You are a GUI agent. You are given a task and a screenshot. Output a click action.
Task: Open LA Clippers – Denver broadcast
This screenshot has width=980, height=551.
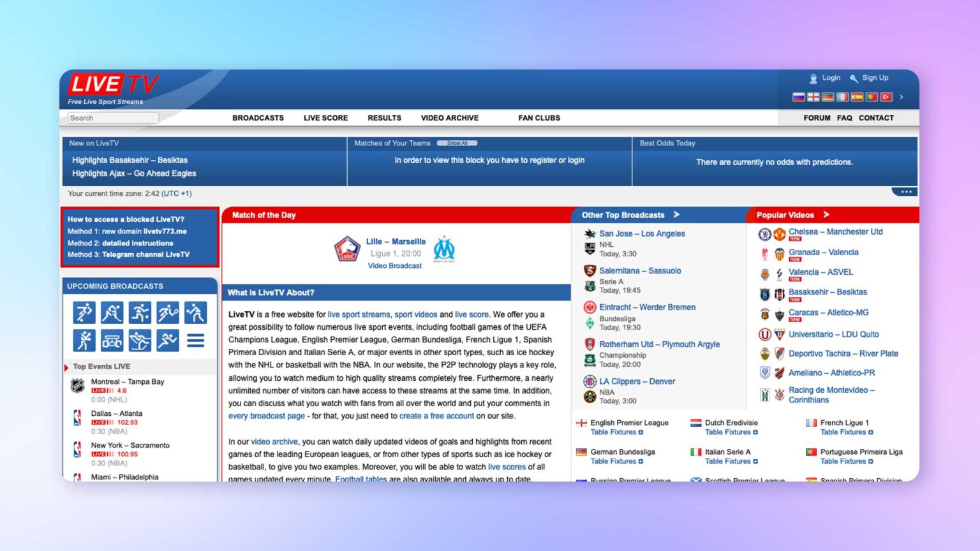(x=637, y=381)
